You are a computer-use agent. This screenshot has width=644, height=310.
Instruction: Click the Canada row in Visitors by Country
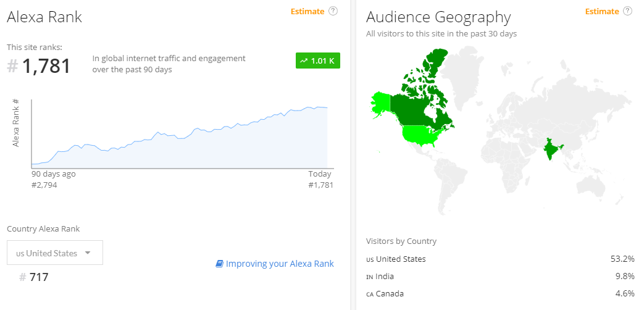point(500,293)
